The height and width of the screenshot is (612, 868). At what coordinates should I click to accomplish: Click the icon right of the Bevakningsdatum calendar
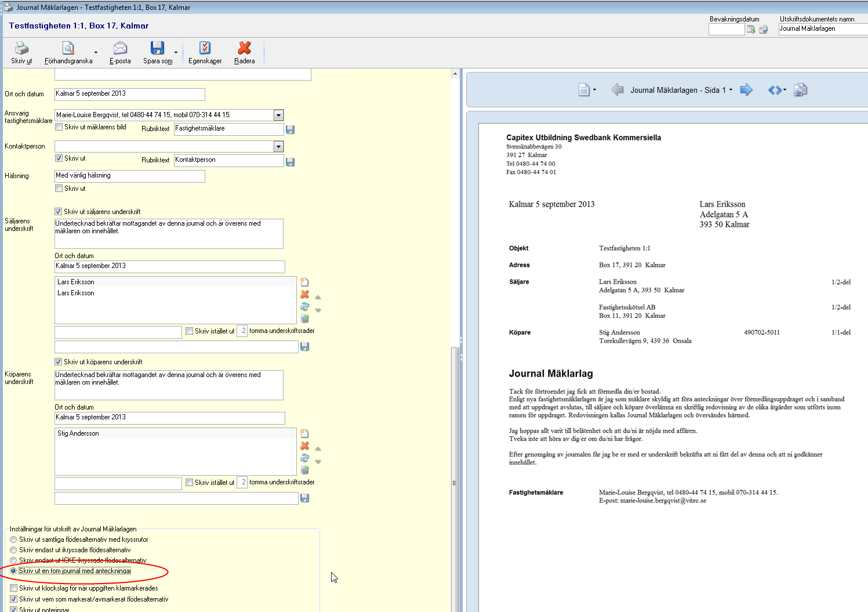tap(763, 29)
